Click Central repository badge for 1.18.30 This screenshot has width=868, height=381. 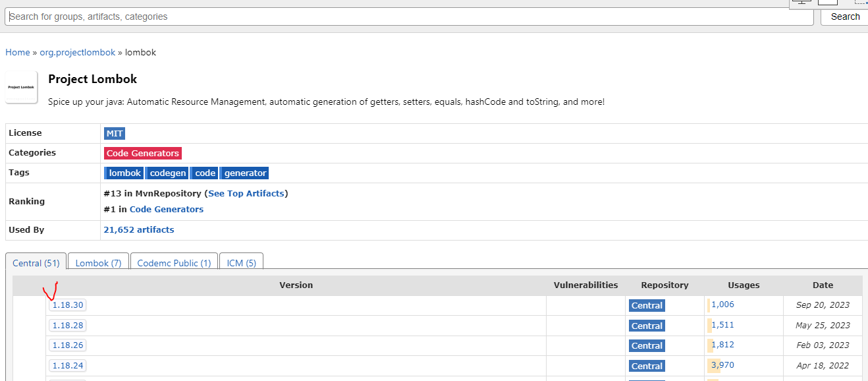647,306
